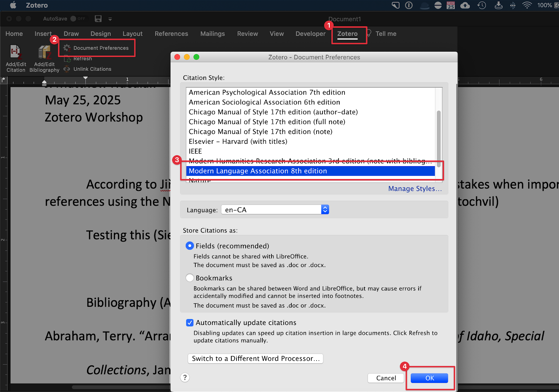Click the citation style list scrollbar thumb

[x=438, y=139]
